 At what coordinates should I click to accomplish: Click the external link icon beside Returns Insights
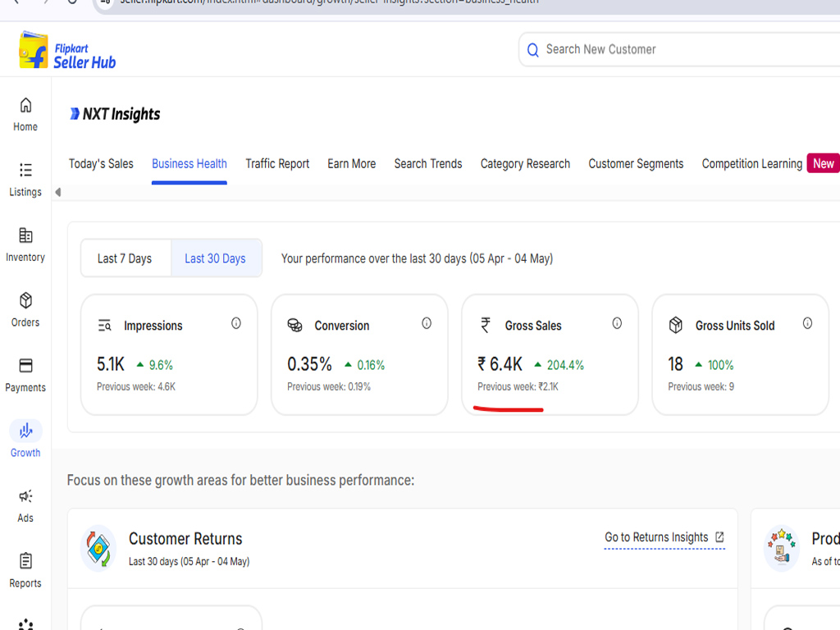[719, 536]
